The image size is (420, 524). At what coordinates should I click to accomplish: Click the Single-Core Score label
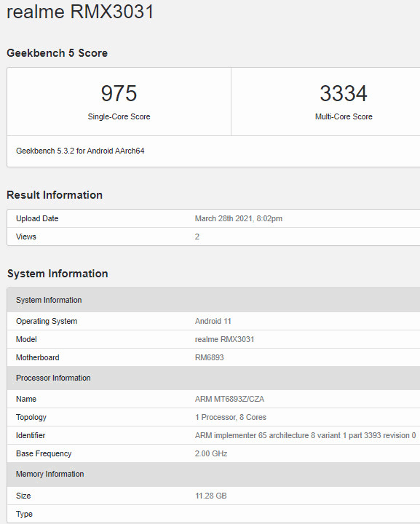119,116
